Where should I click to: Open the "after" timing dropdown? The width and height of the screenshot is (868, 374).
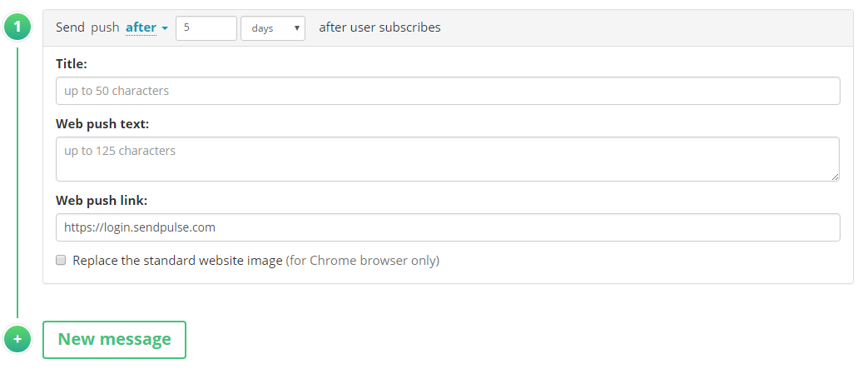[146, 27]
